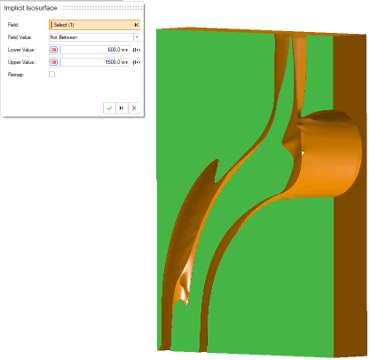Viewport: 370px width, 360px height.
Task: Click the Upper Value input field
Action: [x=95, y=62]
